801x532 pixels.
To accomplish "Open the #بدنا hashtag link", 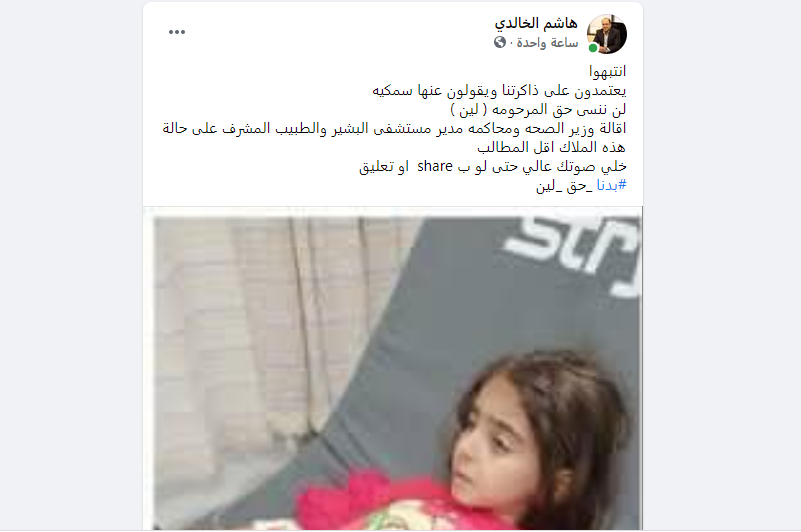I will coord(611,185).
